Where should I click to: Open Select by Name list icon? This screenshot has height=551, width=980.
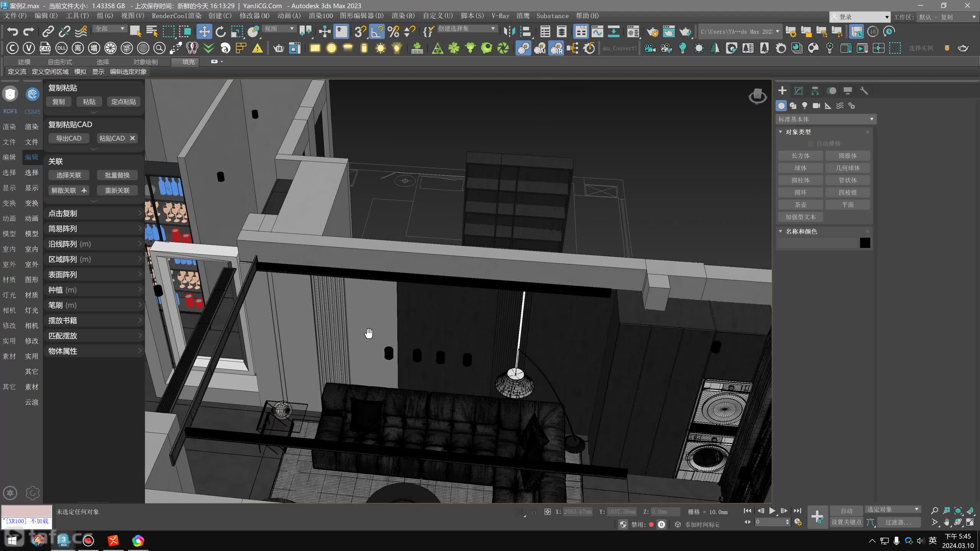pos(152,31)
